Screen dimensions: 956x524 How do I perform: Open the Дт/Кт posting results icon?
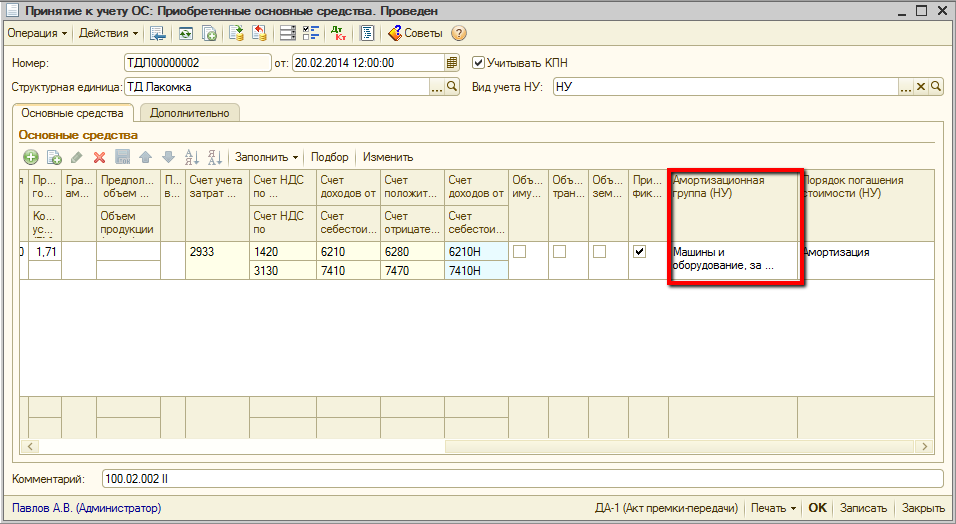coord(339,33)
